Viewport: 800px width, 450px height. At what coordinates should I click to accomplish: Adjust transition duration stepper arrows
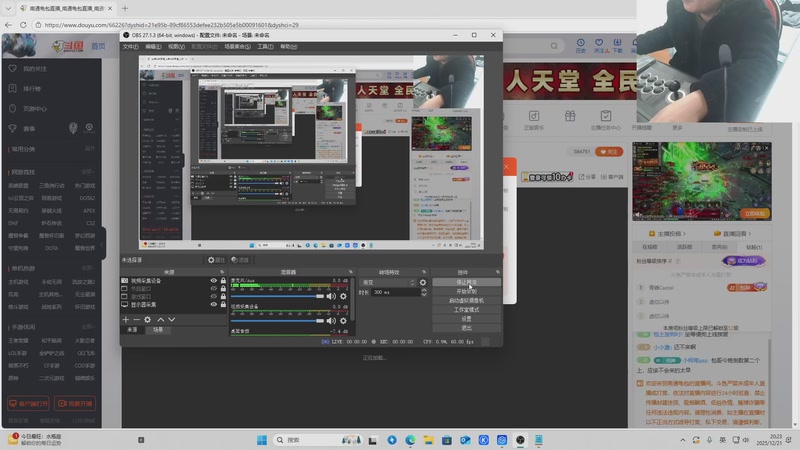click(423, 292)
